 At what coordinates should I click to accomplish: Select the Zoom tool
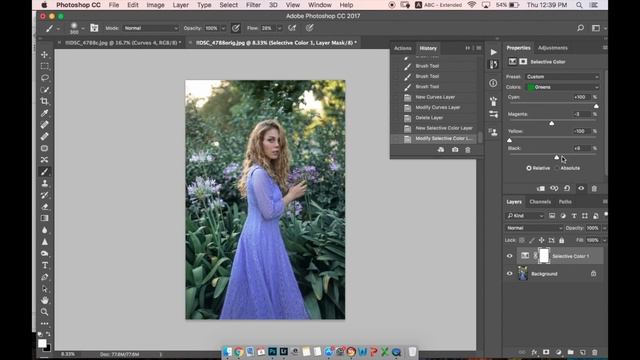45,312
